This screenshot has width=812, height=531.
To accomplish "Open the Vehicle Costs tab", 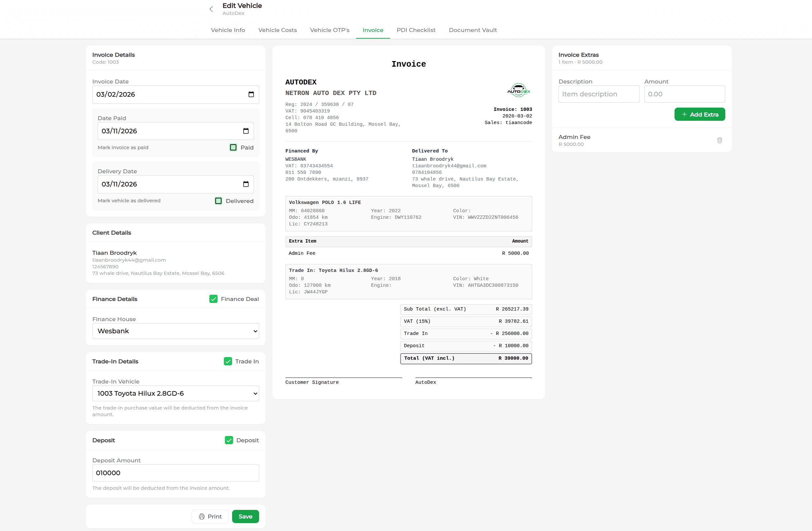I will pos(277,30).
